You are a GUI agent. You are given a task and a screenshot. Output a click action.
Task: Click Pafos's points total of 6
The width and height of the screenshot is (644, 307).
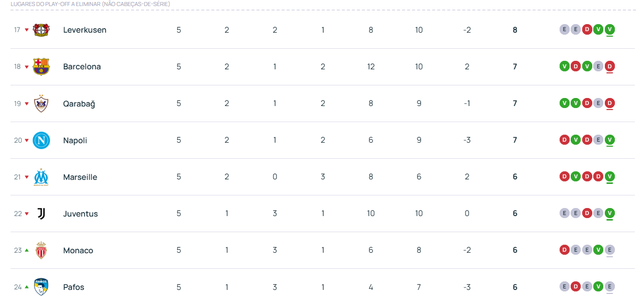[x=515, y=287]
